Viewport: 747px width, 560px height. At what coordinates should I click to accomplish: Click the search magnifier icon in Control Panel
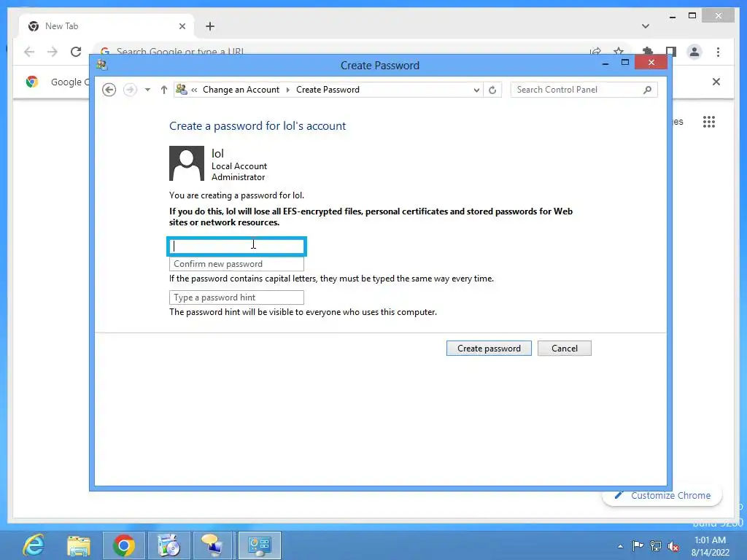[648, 90]
